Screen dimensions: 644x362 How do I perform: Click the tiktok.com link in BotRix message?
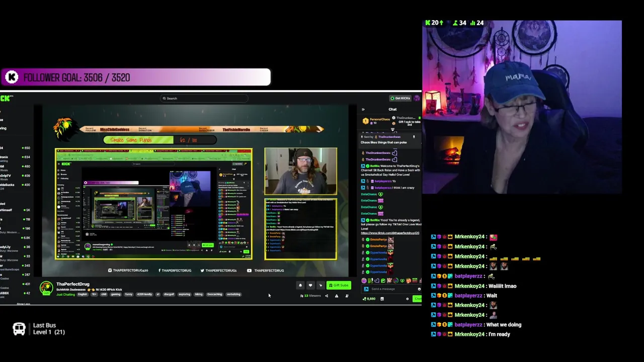390,233
